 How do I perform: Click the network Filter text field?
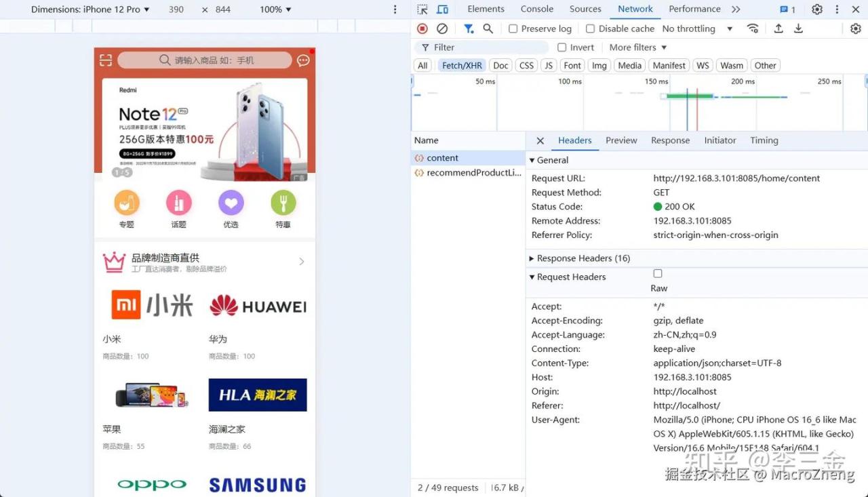(481, 47)
